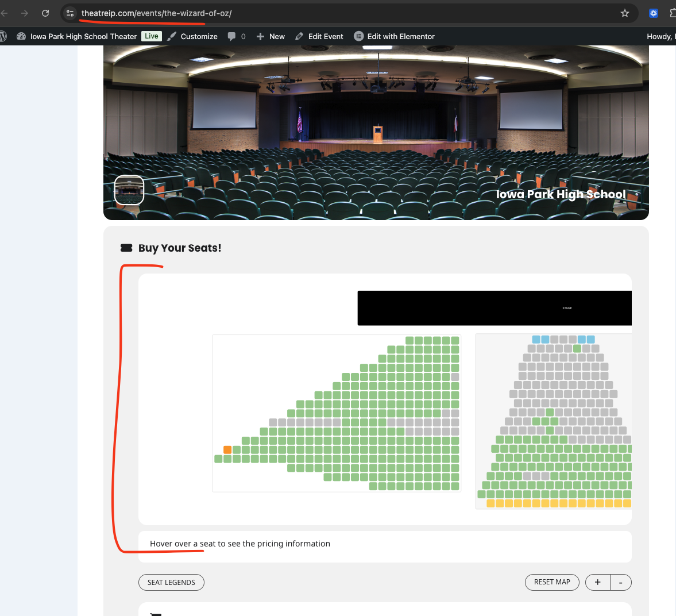The height and width of the screenshot is (616, 676).
Task: Bookmark this page with the star icon
Action: [x=625, y=13]
